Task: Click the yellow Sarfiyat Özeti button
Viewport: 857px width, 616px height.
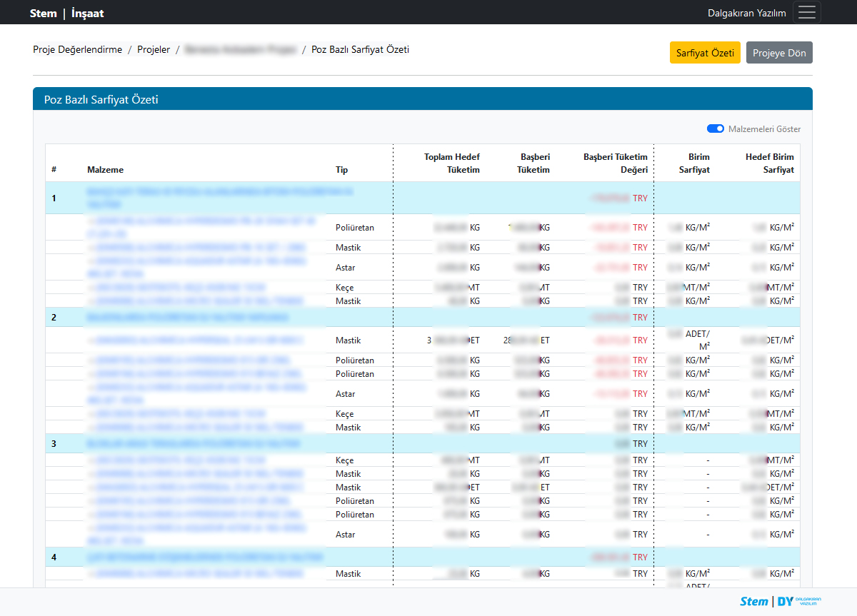Action: [705, 53]
